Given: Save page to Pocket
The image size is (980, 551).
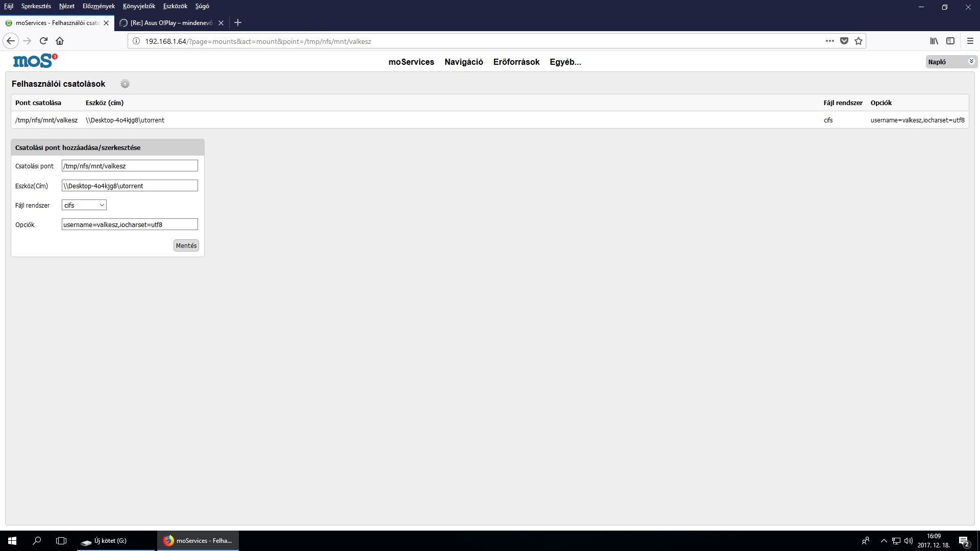Looking at the screenshot, I should [844, 41].
